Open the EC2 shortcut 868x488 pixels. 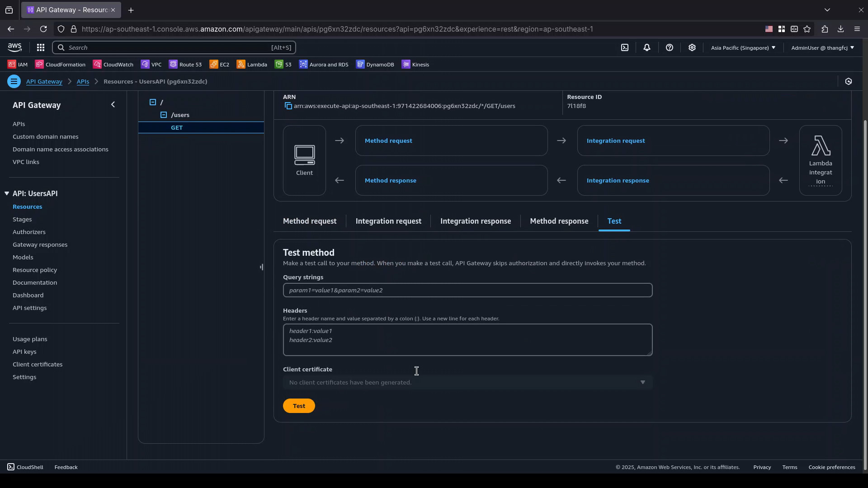point(219,65)
